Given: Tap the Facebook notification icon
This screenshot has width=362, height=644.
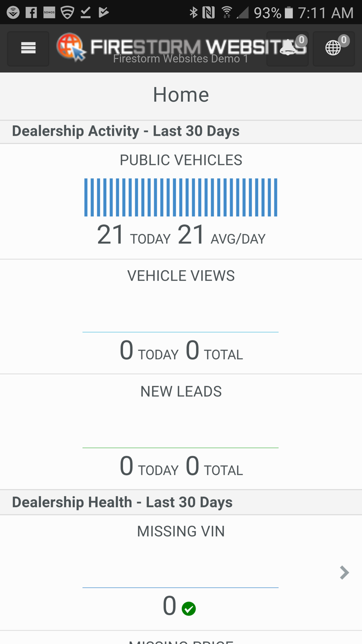Looking at the screenshot, I should click(31, 13).
